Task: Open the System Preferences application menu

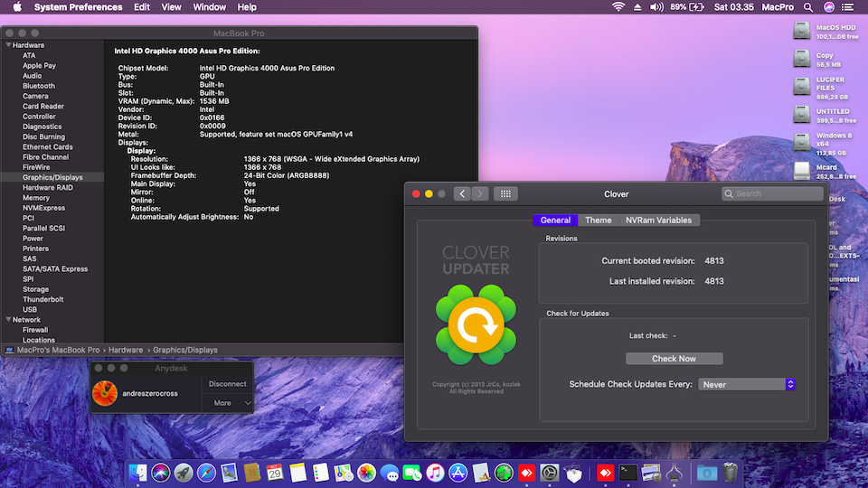Action: pos(78,7)
